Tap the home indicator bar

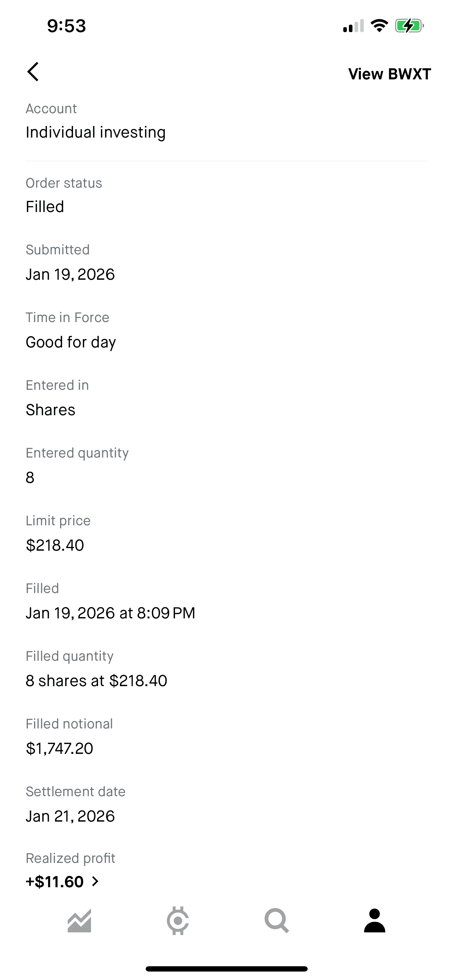pyautogui.click(x=226, y=969)
